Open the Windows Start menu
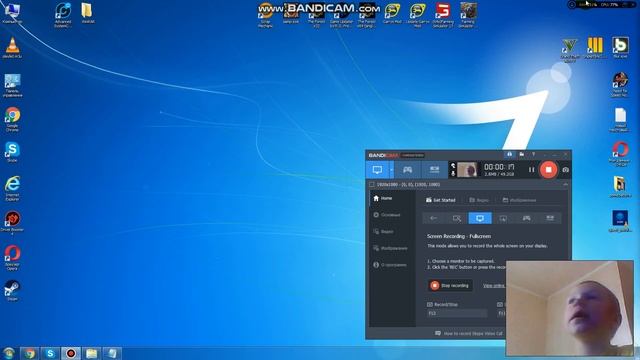640x360 pixels. (9, 353)
